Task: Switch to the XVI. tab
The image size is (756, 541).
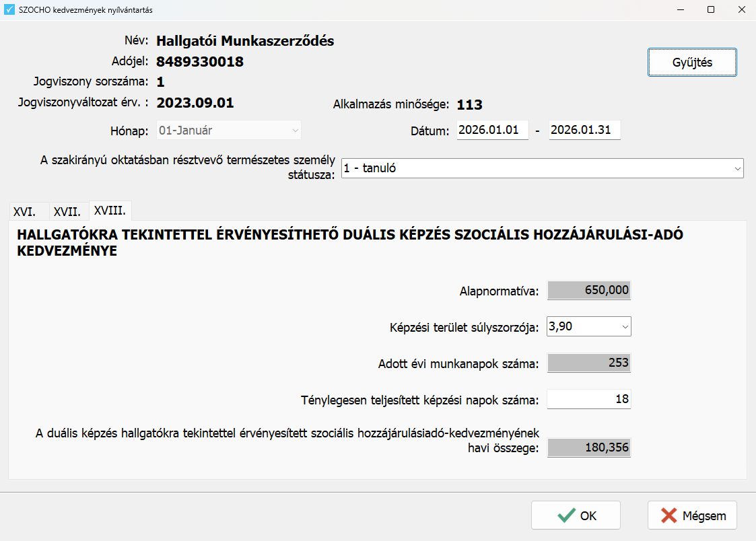Action: (x=25, y=211)
